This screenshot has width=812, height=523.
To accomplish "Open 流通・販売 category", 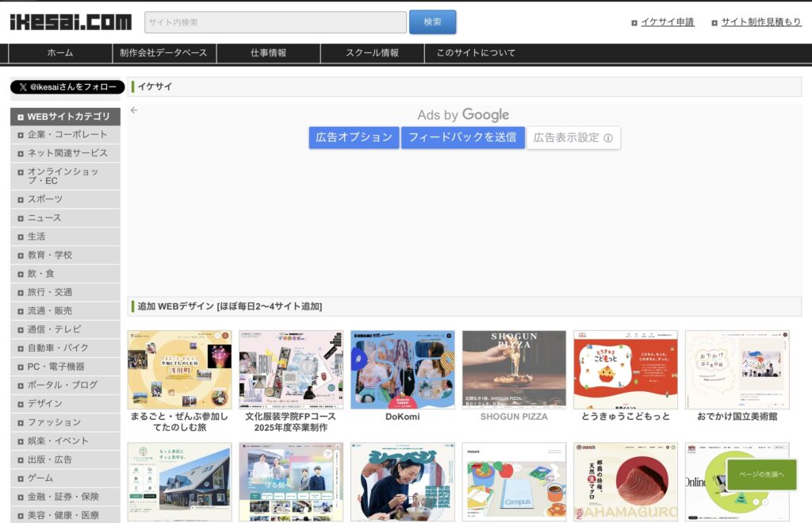I will (65, 311).
